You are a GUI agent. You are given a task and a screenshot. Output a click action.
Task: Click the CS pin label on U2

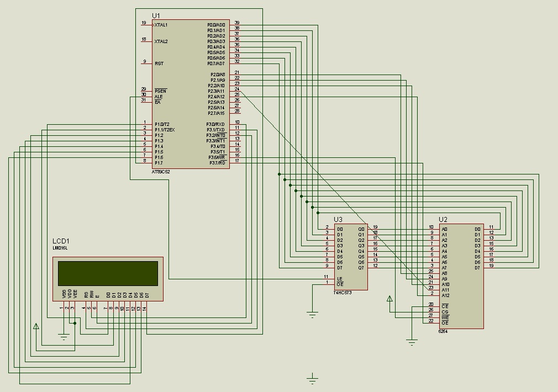tap(445, 312)
